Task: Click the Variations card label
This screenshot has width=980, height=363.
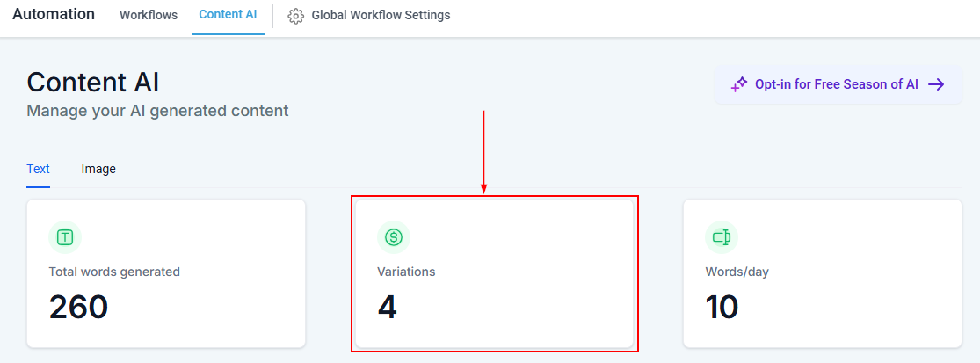Action: (406, 272)
